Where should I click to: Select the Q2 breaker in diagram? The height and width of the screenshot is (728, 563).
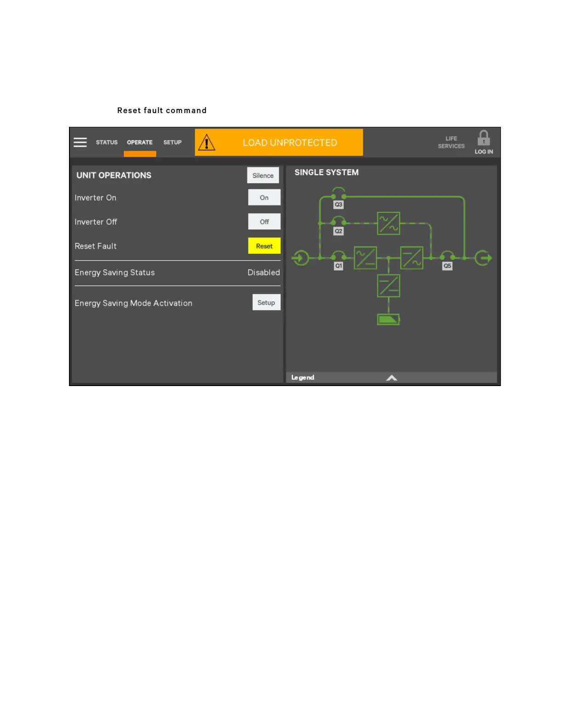(339, 225)
